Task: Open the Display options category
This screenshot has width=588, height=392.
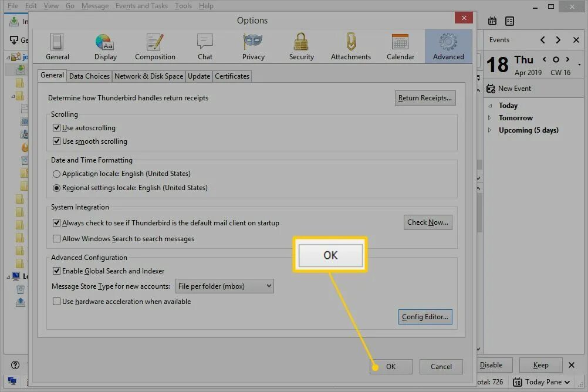Action: (x=106, y=47)
